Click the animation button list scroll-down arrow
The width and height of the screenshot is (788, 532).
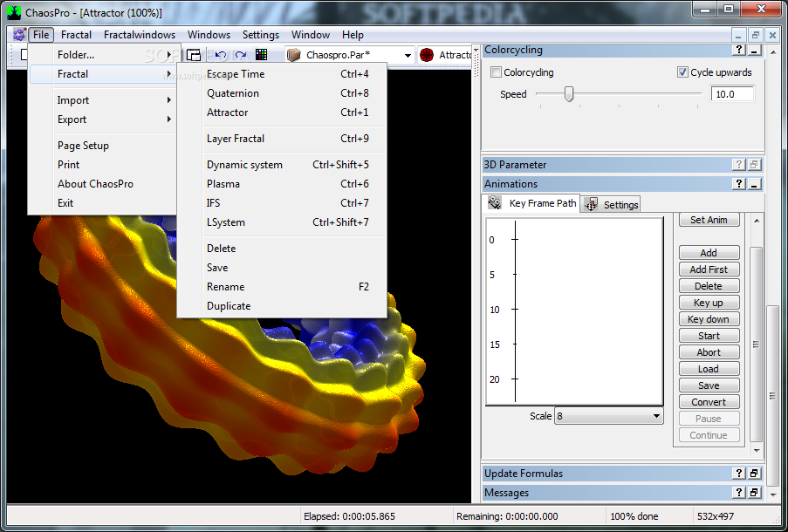point(757,451)
